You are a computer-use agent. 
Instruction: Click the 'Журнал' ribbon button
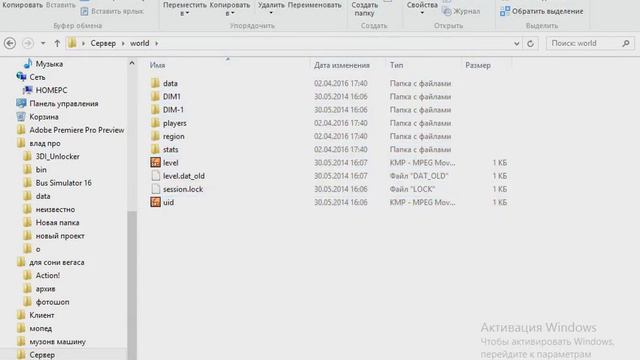(x=462, y=11)
